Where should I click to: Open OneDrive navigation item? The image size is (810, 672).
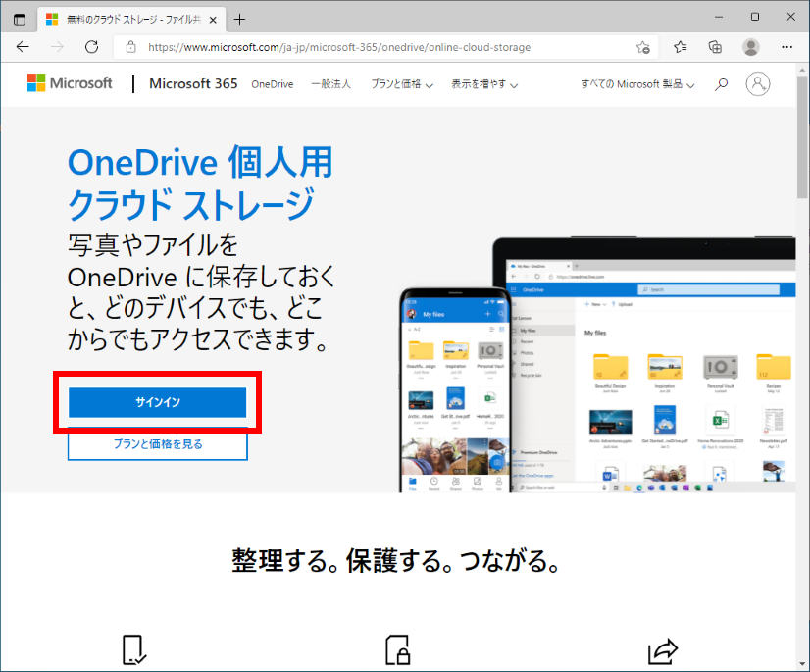[x=273, y=84]
